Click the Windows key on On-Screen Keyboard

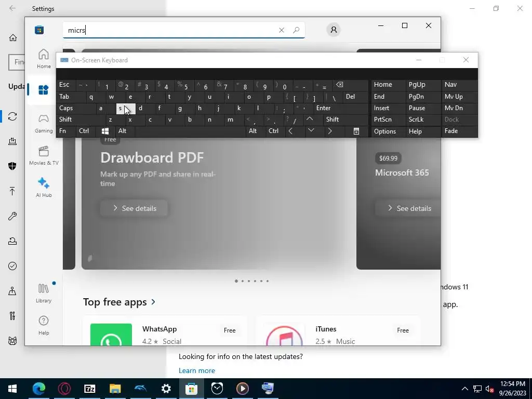point(105,131)
